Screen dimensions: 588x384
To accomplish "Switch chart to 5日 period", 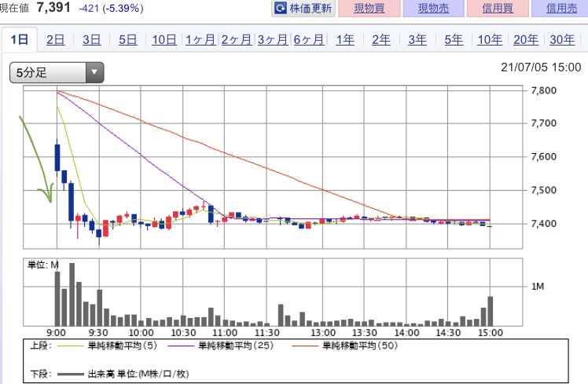I will (128, 39).
